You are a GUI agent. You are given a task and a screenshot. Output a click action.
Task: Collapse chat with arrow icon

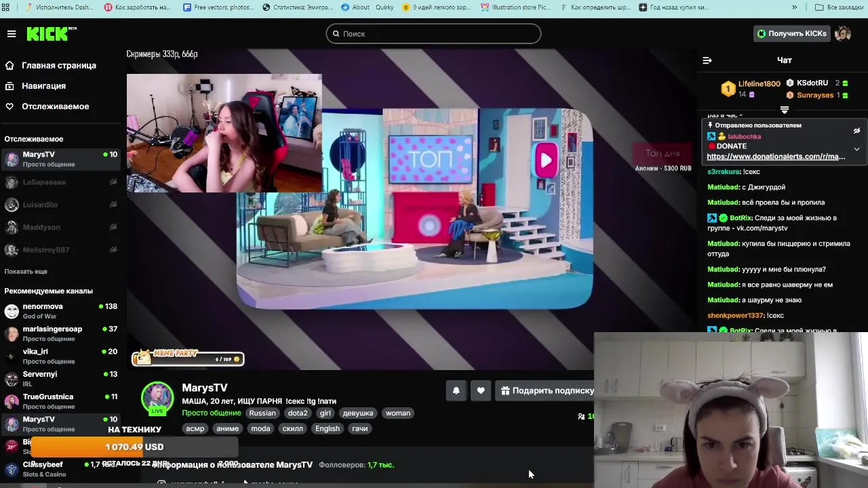[x=707, y=60]
